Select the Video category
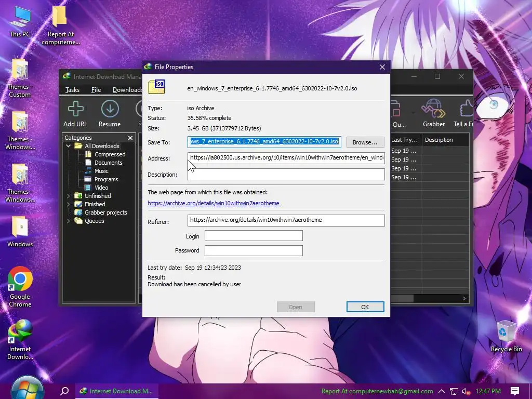 click(101, 188)
